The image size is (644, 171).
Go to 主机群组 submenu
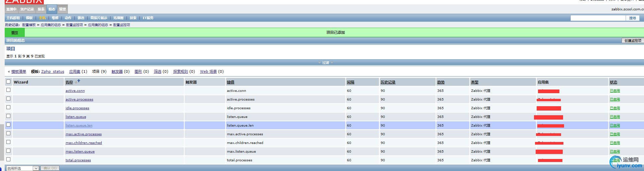coord(13,18)
